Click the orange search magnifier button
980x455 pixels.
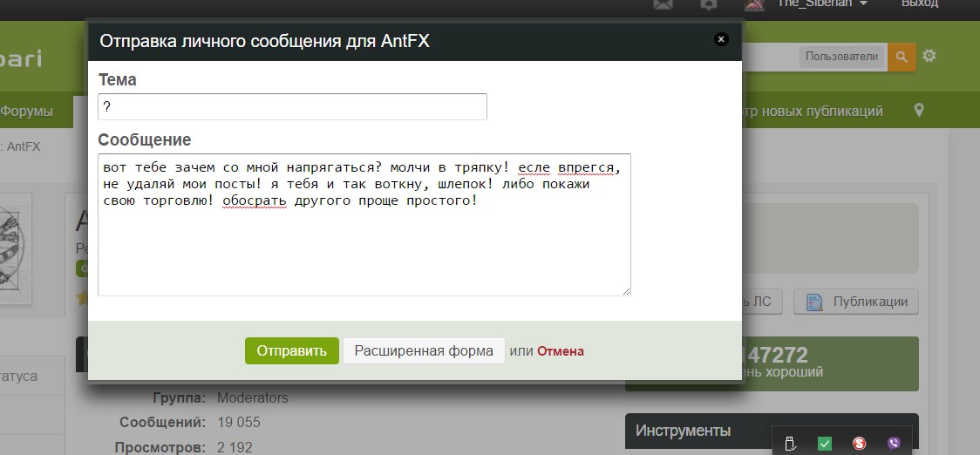tap(902, 57)
